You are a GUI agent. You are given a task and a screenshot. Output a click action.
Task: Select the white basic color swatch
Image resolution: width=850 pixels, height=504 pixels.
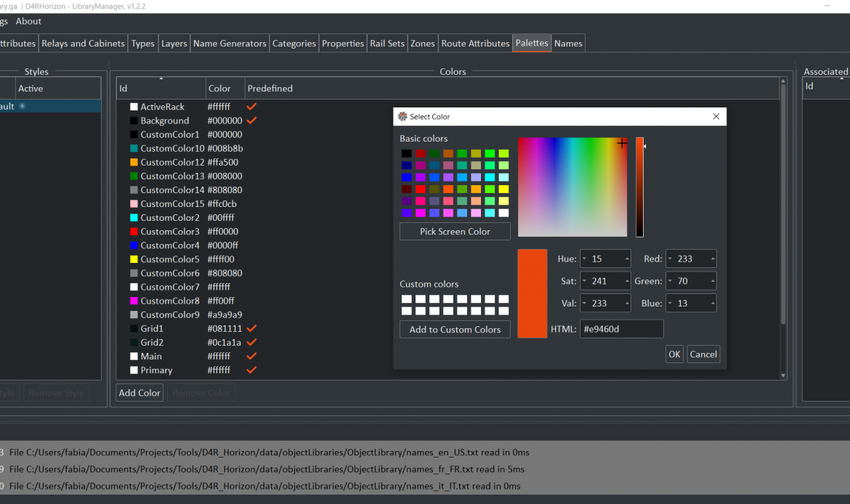pyautogui.click(x=503, y=213)
